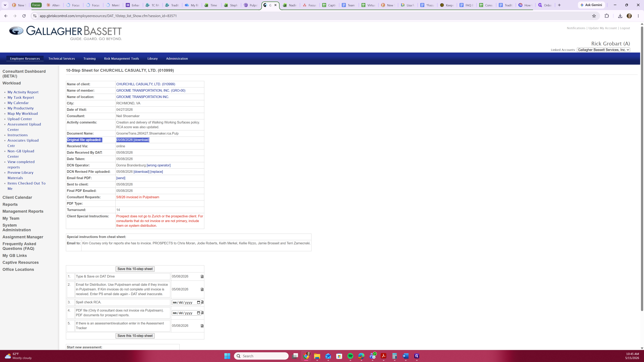Open the Chrome three-dot menu
The height and width of the screenshot is (362, 644).
point(638,16)
